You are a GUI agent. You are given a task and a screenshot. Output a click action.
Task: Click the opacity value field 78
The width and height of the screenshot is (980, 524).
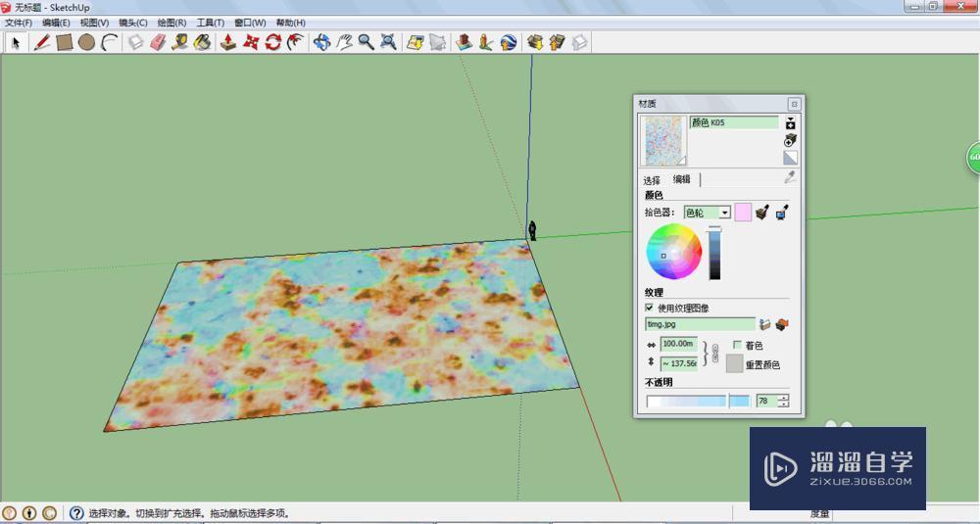pyautogui.click(x=767, y=401)
